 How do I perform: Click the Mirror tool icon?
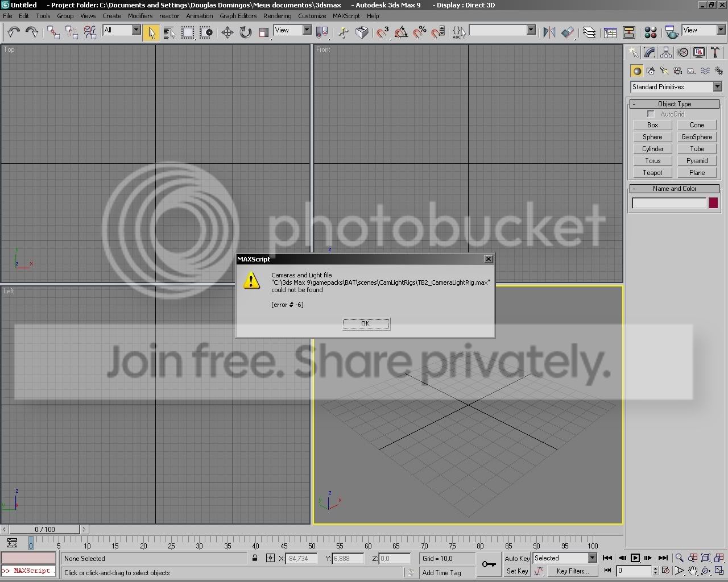pos(549,32)
